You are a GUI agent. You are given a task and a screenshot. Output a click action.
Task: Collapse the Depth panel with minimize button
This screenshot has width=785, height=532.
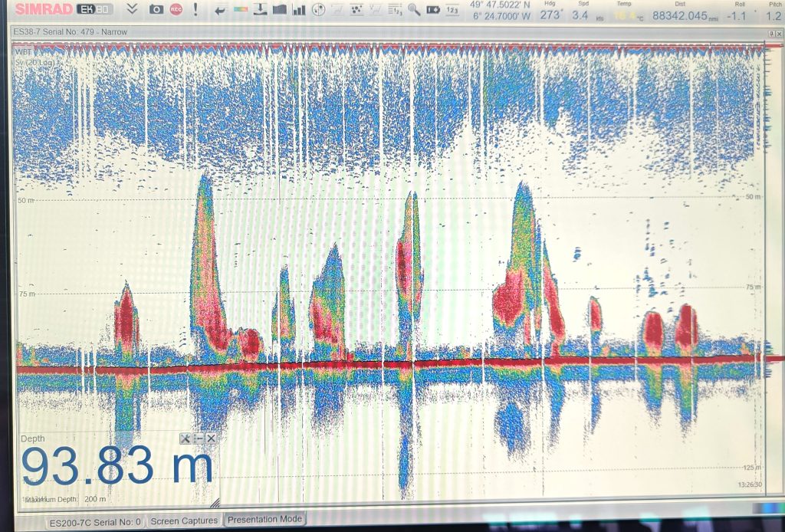tap(198, 438)
